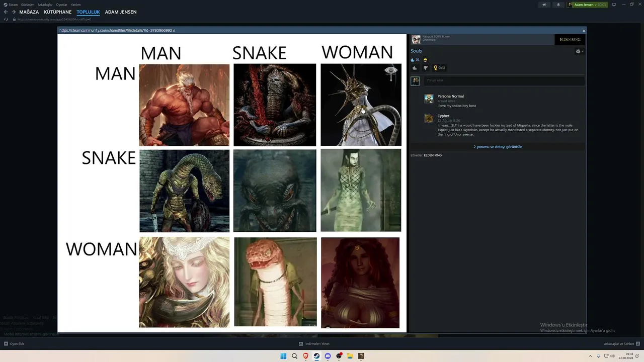Reload the Steam community page
This screenshot has width=644, height=362.
click(x=6, y=20)
